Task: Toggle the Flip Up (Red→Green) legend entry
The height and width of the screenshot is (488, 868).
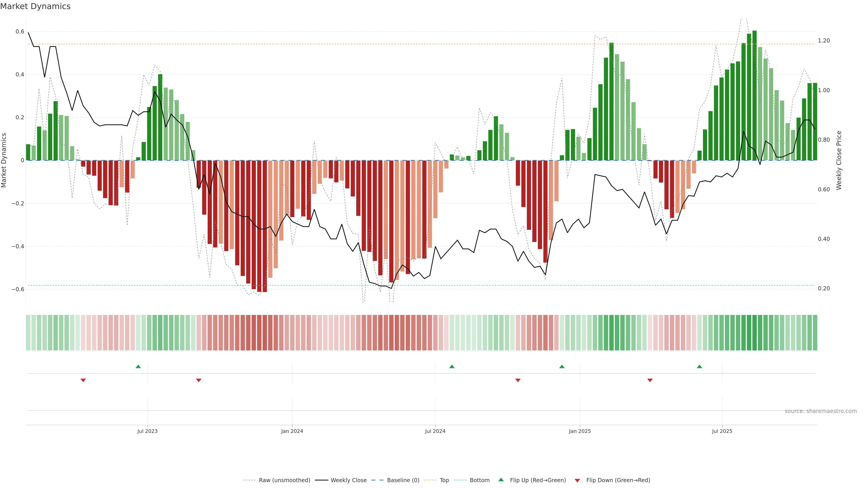Action: (538, 480)
